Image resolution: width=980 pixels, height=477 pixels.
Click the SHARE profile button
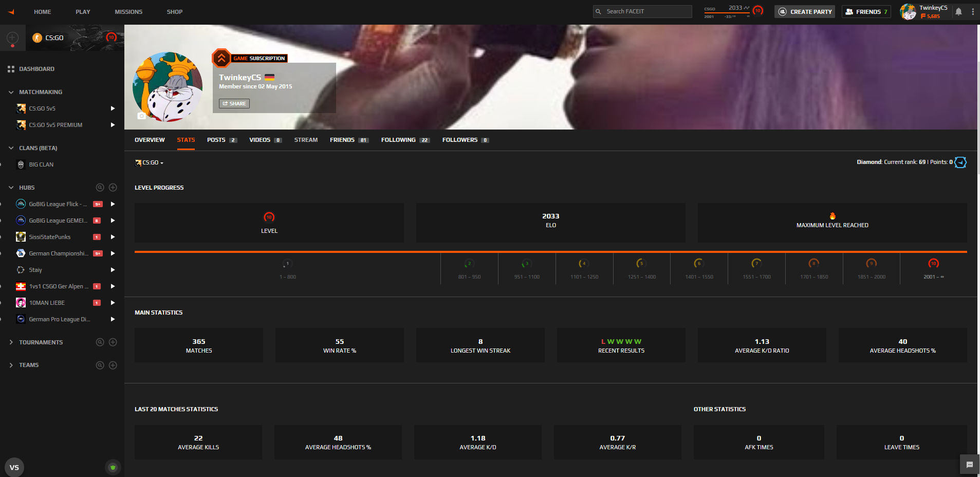234,104
